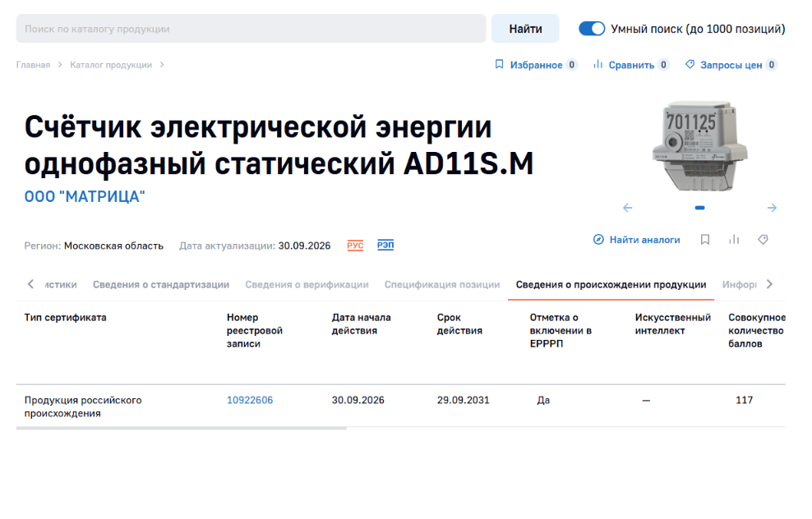Image resolution: width=812 pixels, height=519 pixels.
Task: Click the РЭП badge
Action: pos(385,245)
